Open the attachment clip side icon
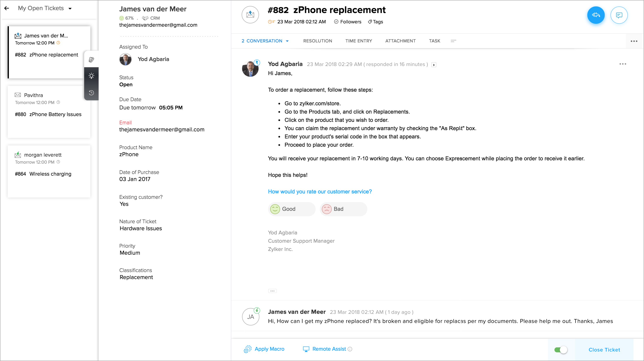The image size is (644, 361). pyautogui.click(x=91, y=60)
